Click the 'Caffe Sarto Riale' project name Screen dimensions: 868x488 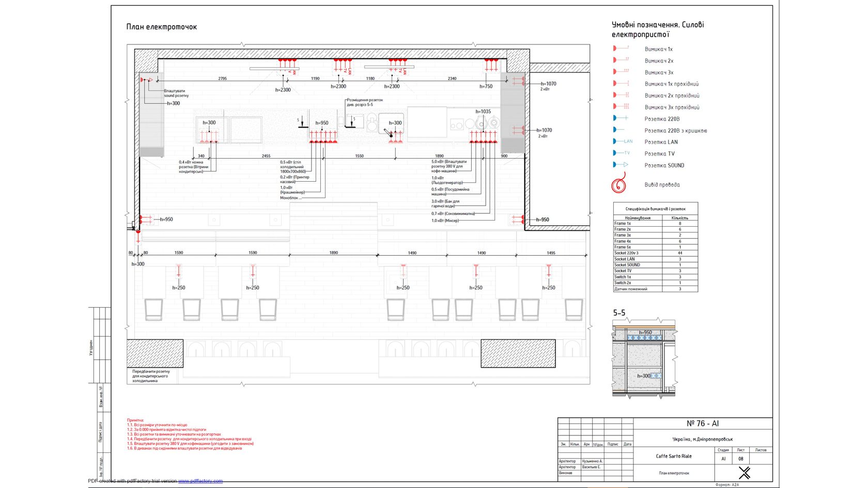tap(674, 456)
